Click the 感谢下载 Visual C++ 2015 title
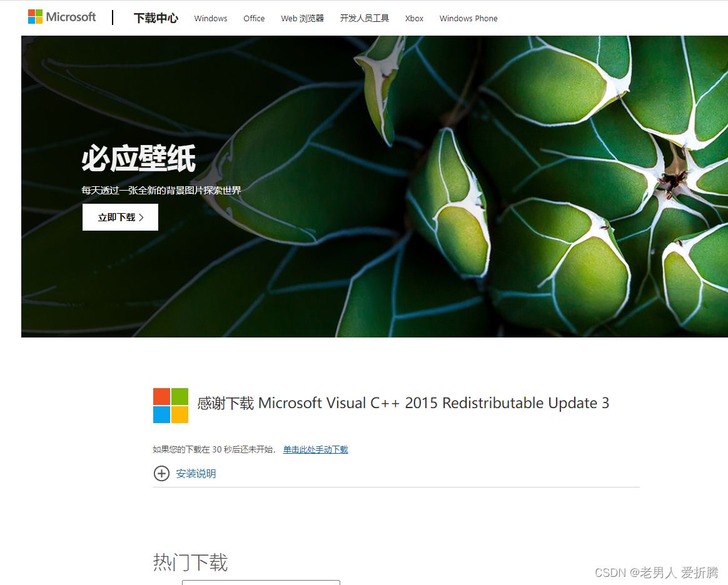728x585 pixels. [403, 403]
